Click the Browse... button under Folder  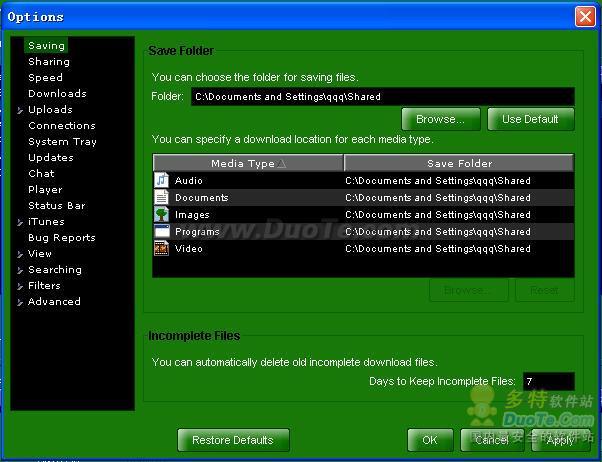click(x=441, y=119)
